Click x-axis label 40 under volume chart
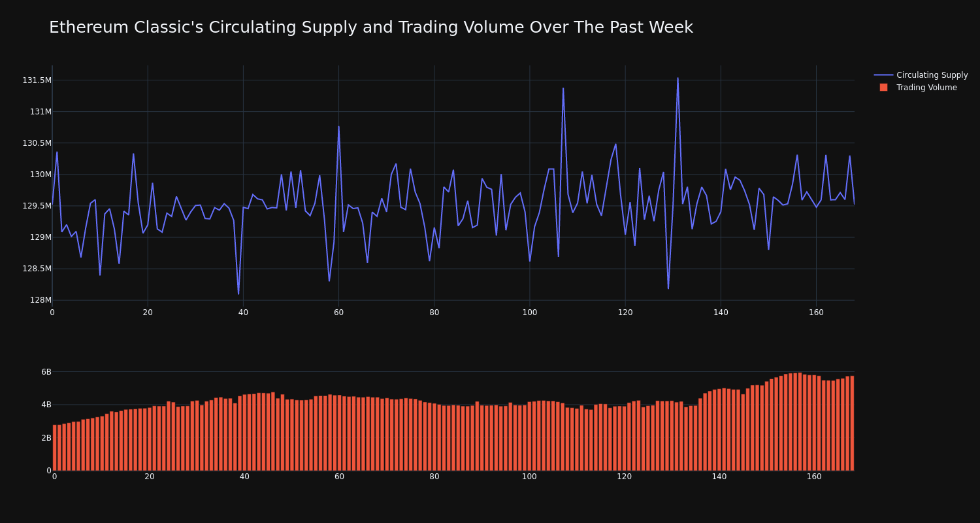 tap(244, 477)
